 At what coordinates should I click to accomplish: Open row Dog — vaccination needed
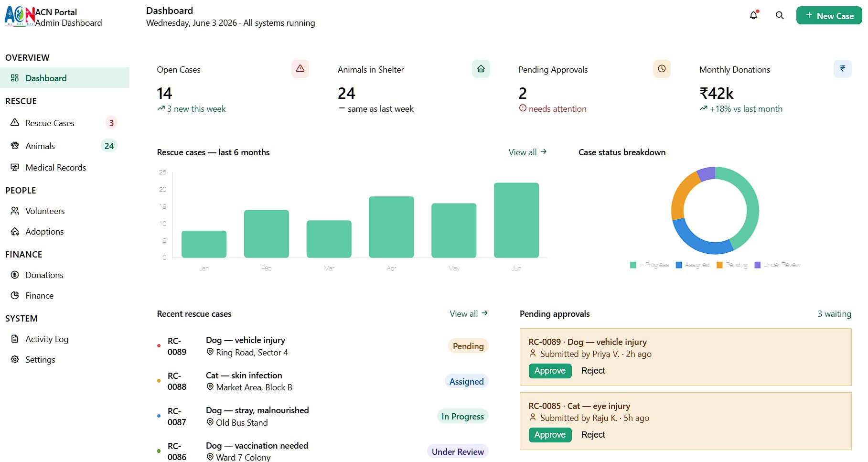323,451
